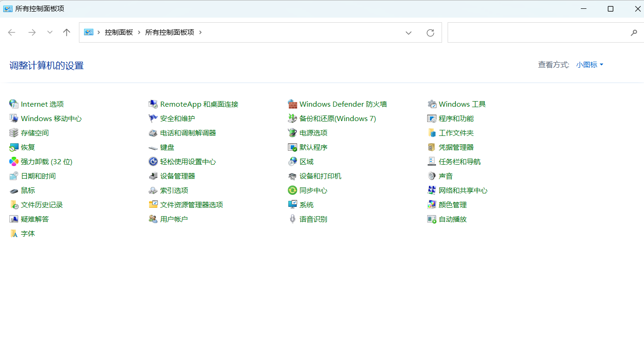Viewport: 644px width, 340px height.
Task: Open the 任务栏和导航 icon
Action: [431, 161]
